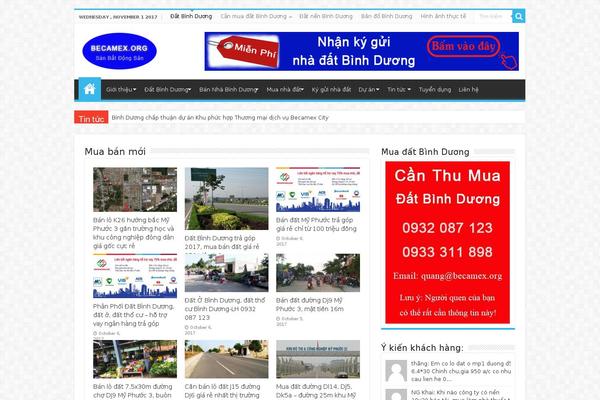Screen dimensions: 600x400
Task: Expand the 'Dự án' dropdown menu
Action: coord(369,90)
